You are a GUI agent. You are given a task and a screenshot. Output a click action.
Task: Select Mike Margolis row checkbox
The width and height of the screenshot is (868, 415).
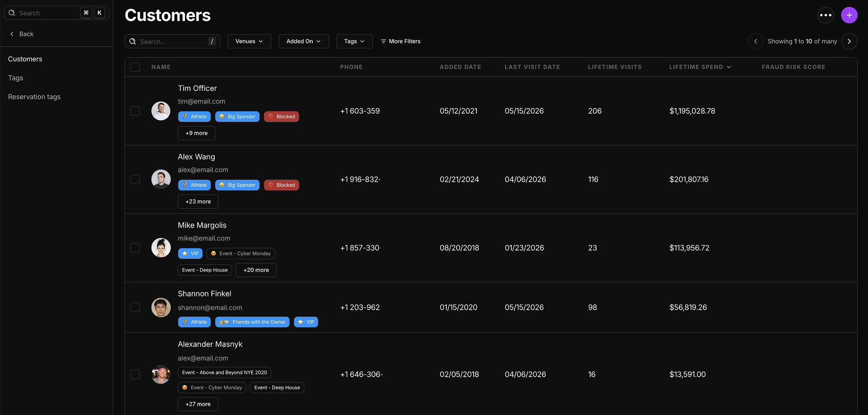(135, 248)
